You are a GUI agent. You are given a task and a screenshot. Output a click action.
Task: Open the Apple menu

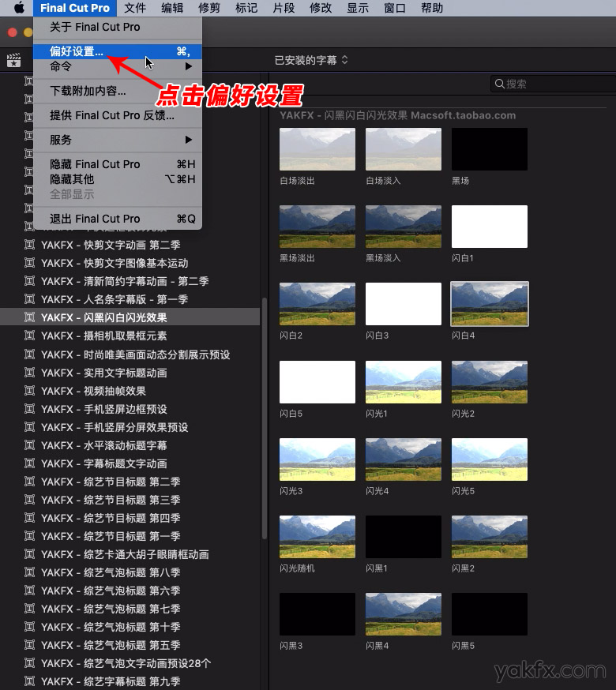[19, 8]
